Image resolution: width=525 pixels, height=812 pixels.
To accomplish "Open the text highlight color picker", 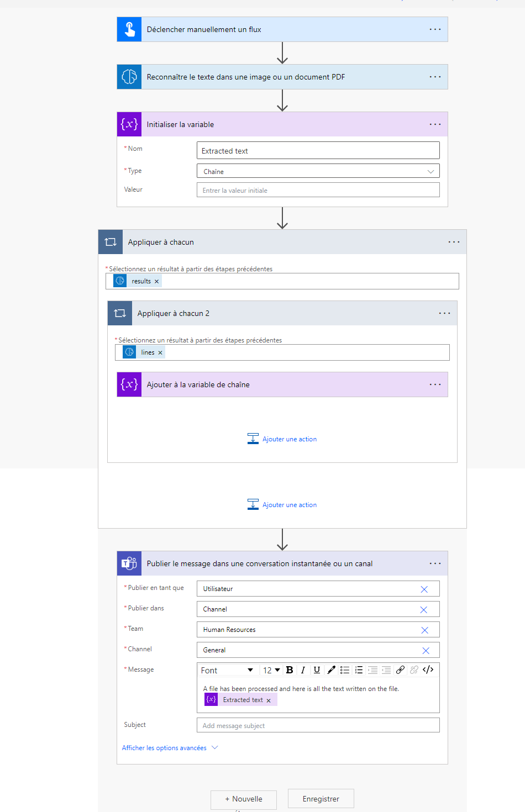I will [331, 670].
